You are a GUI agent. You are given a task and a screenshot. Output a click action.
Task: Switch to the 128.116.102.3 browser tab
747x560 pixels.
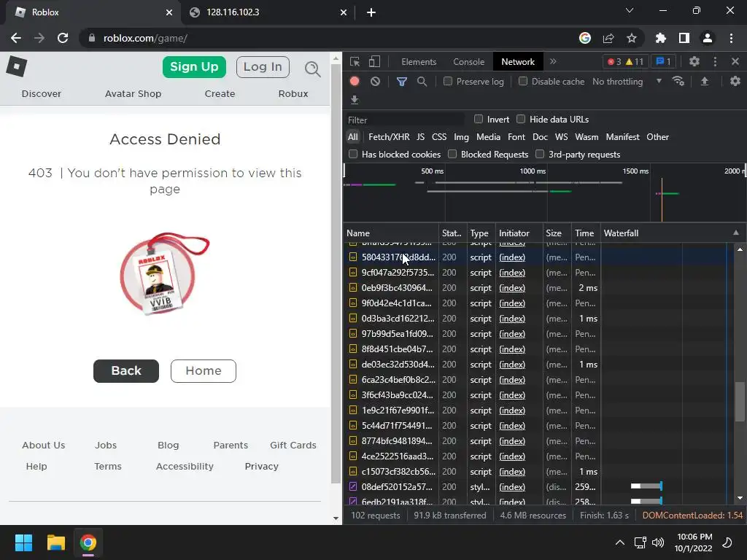[x=268, y=12]
